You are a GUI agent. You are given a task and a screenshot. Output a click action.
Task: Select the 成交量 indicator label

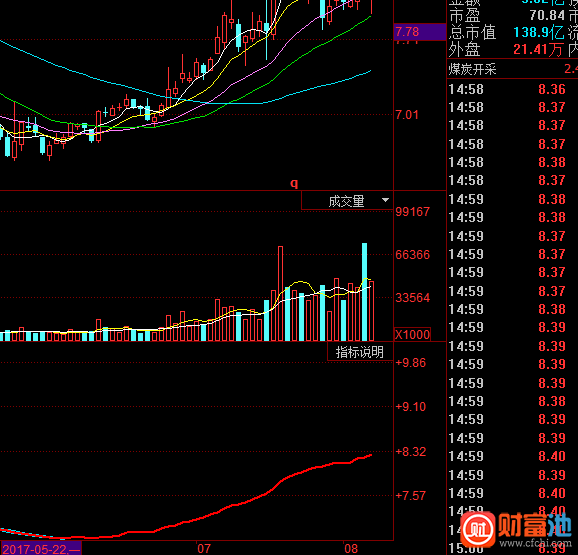[x=346, y=201]
